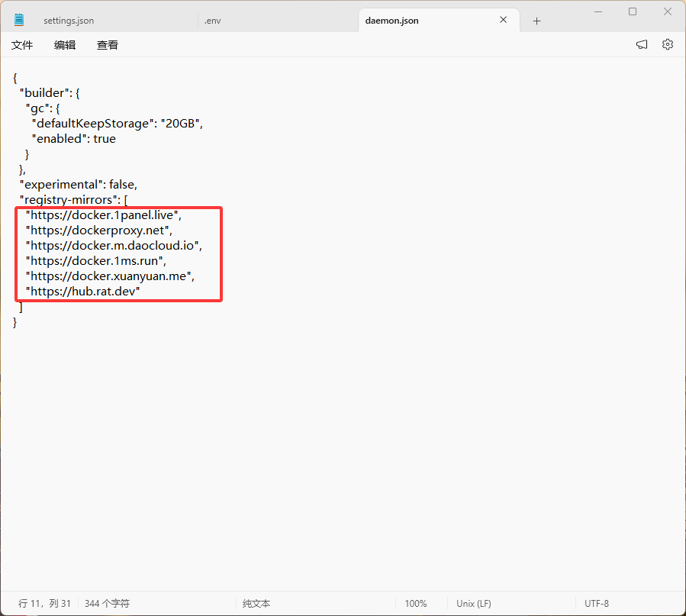Minimize the Notepad window
Viewport: 686px width, 616px height.
point(598,11)
